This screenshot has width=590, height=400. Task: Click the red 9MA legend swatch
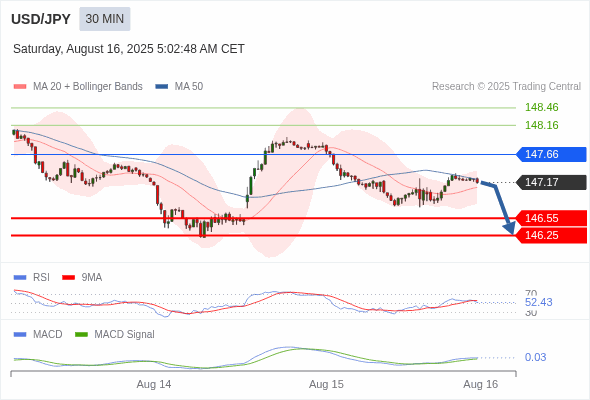pos(68,278)
